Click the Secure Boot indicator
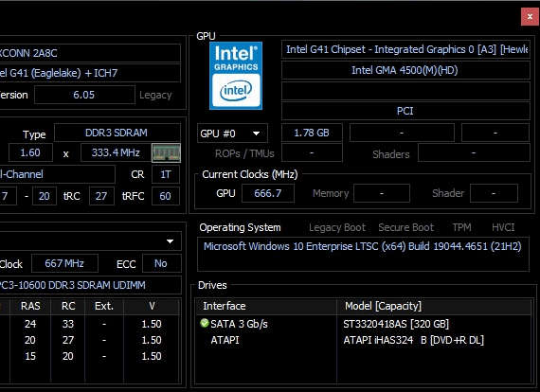Screen dimensions: 540x392 tap(406, 227)
